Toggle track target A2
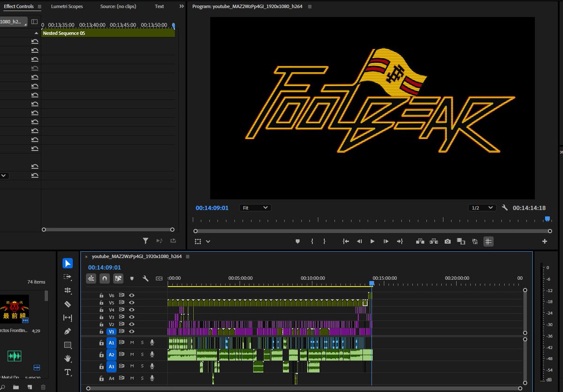 [x=111, y=354]
